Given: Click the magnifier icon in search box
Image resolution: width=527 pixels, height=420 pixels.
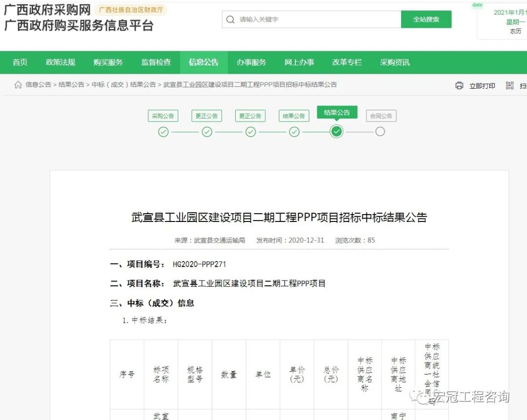Looking at the screenshot, I should pyautogui.click(x=230, y=20).
